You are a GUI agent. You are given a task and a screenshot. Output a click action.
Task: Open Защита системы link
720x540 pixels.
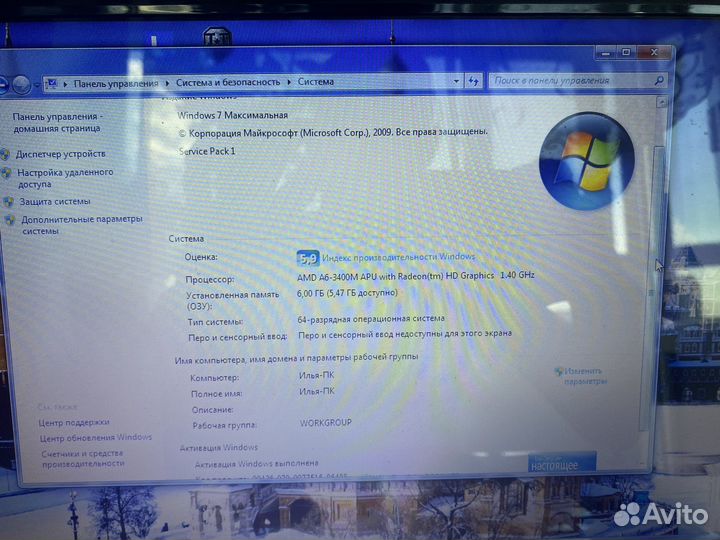tap(55, 201)
